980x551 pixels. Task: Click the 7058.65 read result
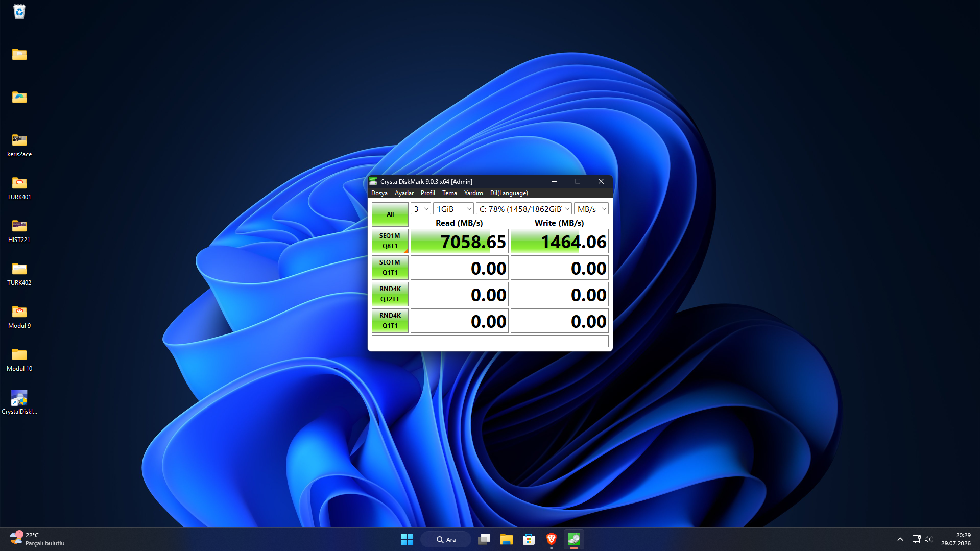pyautogui.click(x=460, y=241)
